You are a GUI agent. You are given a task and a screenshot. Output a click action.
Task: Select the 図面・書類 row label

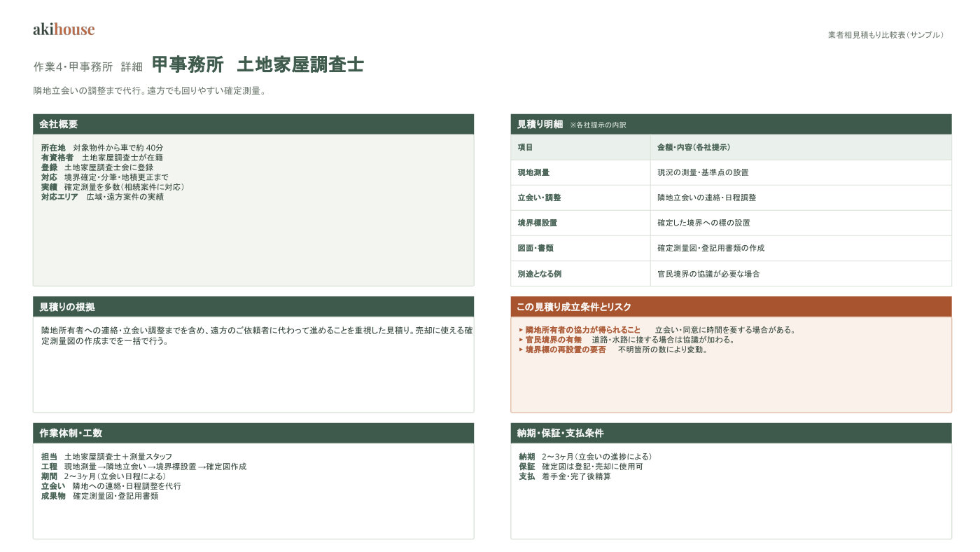pos(535,248)
